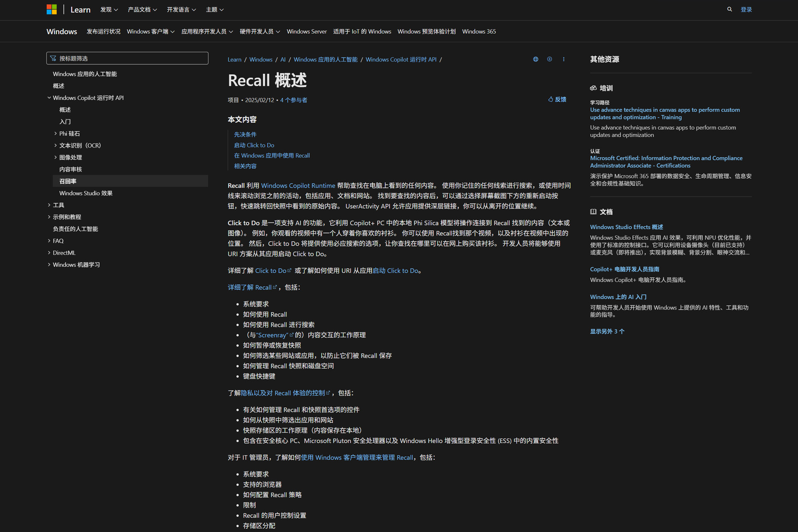This screenshot has height=532, width=798.
Task: Select 内容审核 in the sidebar
Action: (71, 170)
